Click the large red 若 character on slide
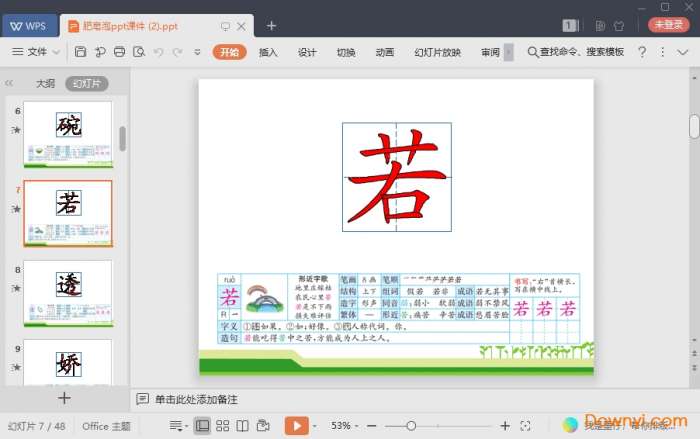The height and width of the screenshot is (439, 700). [396, 177]
